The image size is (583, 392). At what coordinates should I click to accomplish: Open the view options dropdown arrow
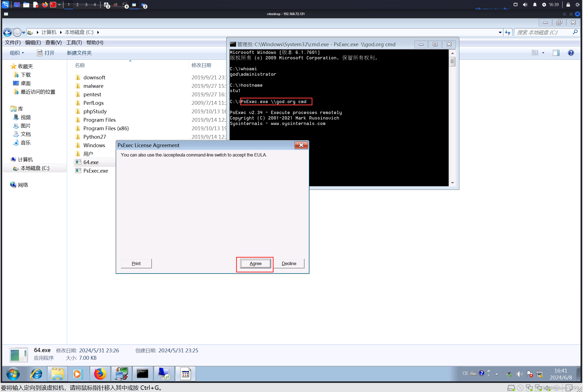pyautogui.click(x=543, y=53)
